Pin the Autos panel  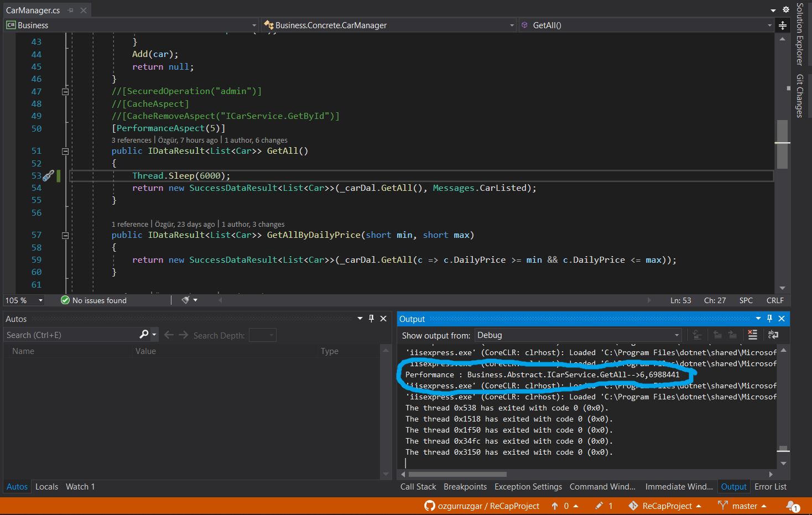[371, 319]
